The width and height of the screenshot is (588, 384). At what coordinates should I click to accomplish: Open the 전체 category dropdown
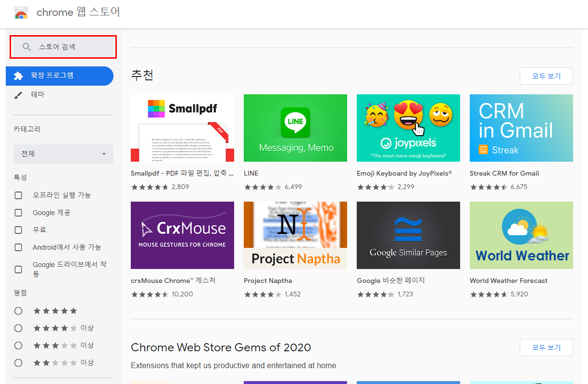[63, 154]
